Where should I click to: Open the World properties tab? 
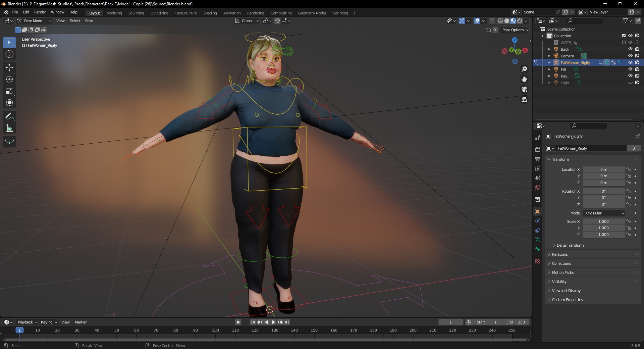(x=538, y=187)
